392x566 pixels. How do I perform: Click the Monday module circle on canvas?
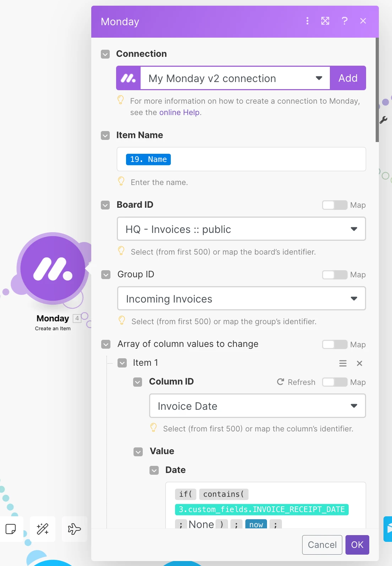coord(53,268)
